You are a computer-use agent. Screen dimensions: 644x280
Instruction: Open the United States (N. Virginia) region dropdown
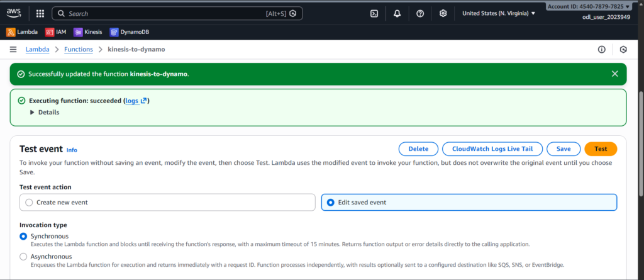coord(498,13)
